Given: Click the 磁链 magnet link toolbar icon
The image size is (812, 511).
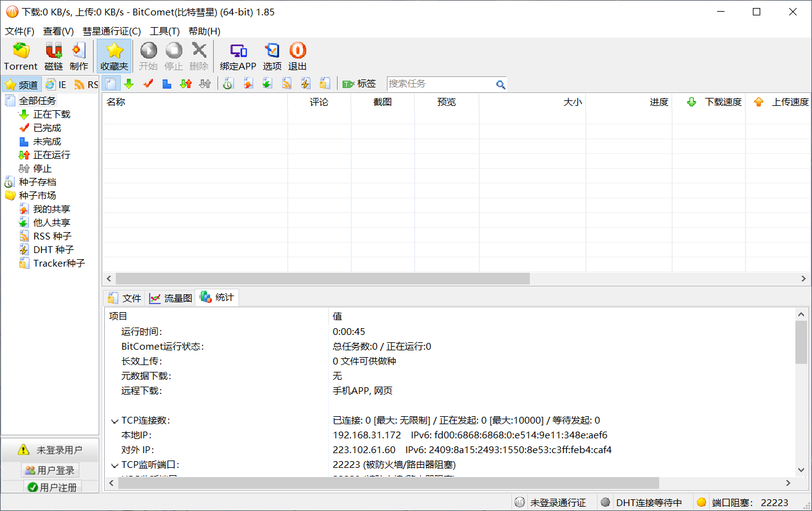Looking at the screenshot, I should (54, 57).
